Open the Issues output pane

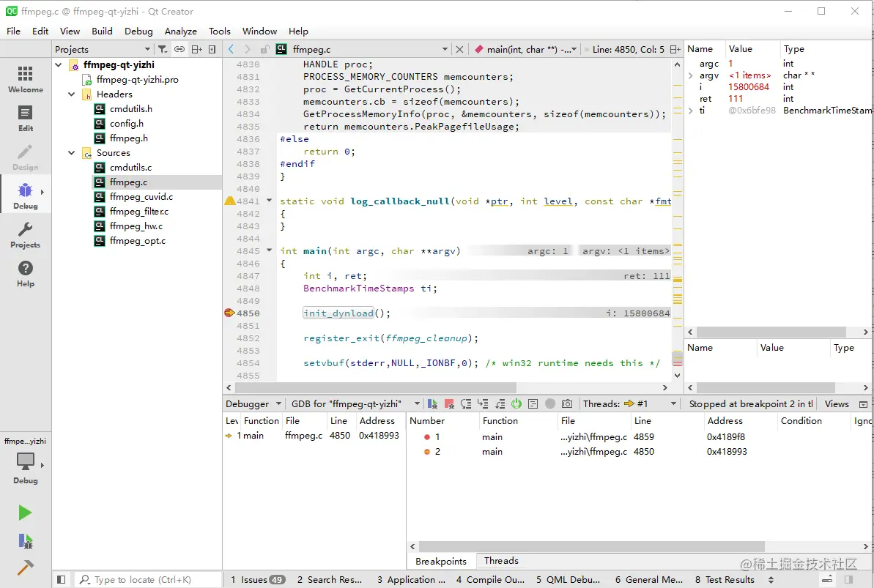pos(258,580)
